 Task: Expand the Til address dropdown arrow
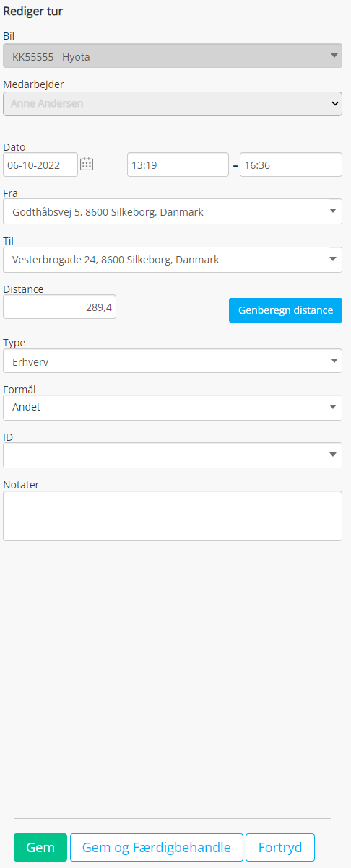click(333, 259)
